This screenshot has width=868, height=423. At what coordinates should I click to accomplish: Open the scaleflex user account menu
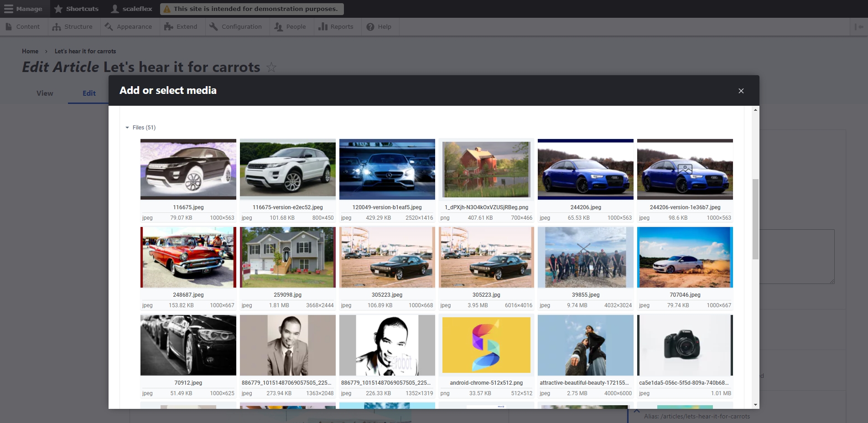click(x=132, y=9)
